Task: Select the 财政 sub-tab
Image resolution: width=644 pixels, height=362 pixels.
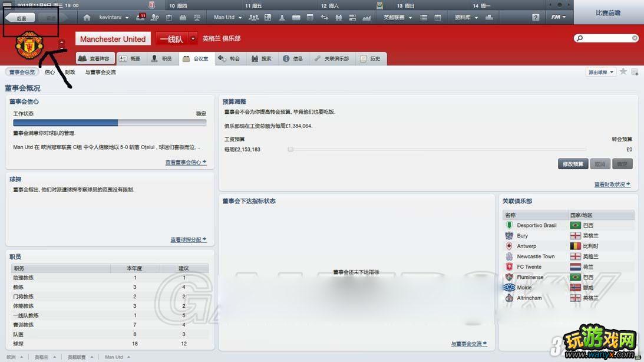Action: tap(70, 73)
